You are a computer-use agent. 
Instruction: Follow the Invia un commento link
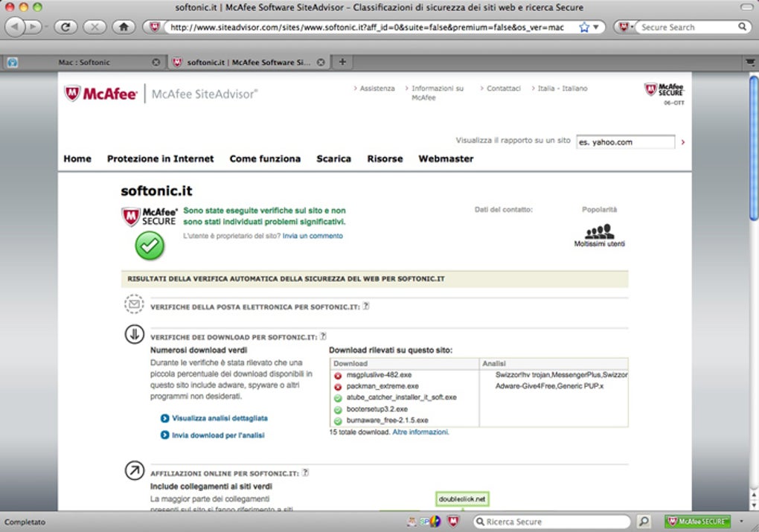(x=313, y=236)
